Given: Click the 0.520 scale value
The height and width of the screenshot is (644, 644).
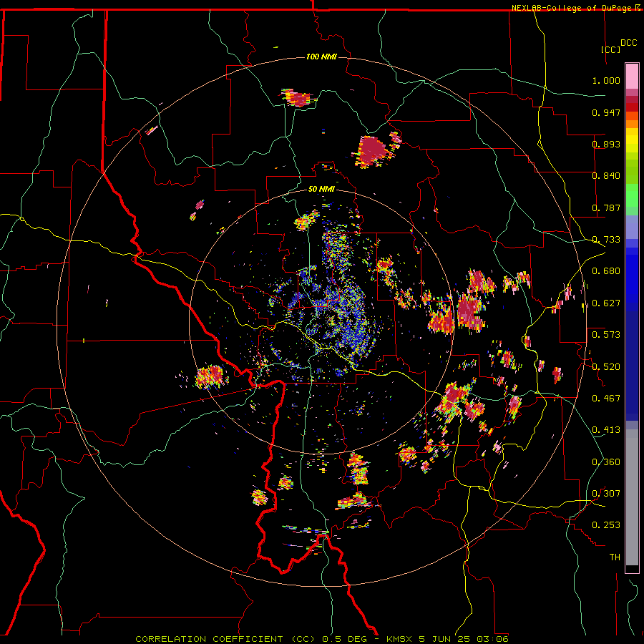Looking at the screenshot, I should [x=606, y=367].
